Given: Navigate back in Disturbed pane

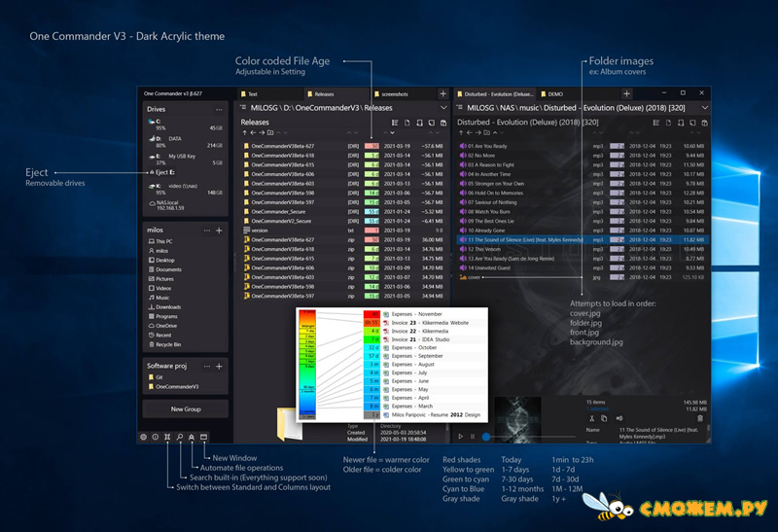Looking at the screenshot, I should [x=470, y=132].
